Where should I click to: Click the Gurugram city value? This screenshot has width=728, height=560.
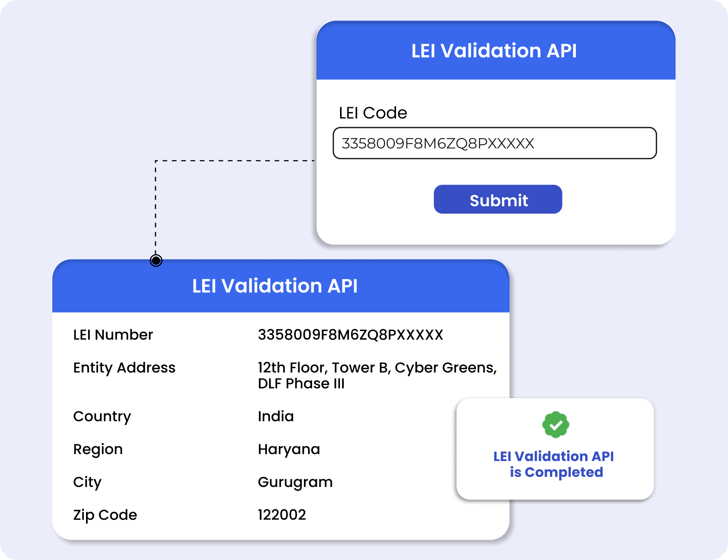tap(295, 482)
